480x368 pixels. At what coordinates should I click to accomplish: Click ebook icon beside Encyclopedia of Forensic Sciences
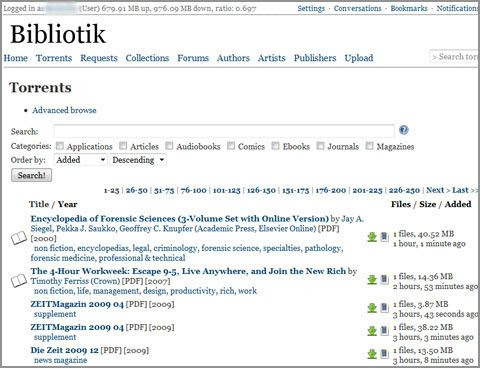coord(19,238)
